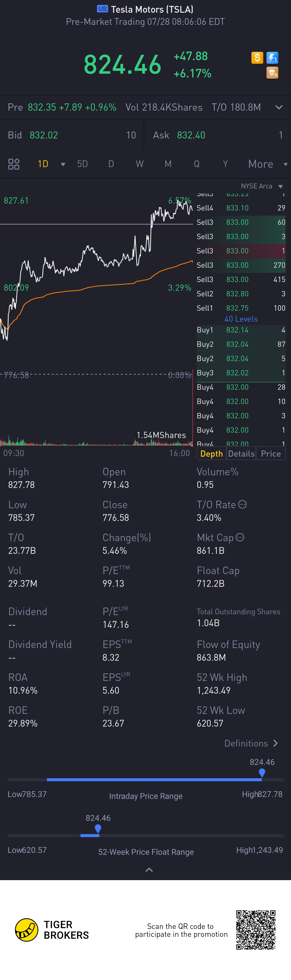This screenshot has width=291, height=980.
Task: Tap the 40 Levels link
Action: pos(241,319)
